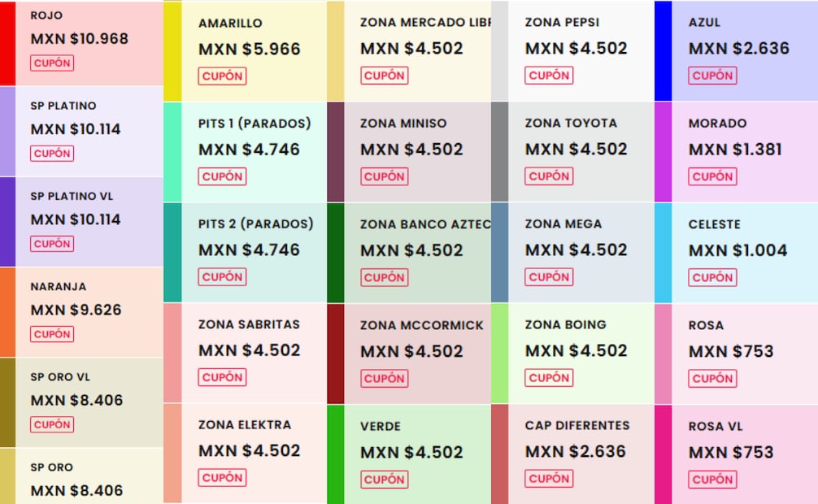Click CUPÓN for ZONA MERCADO LIBRE
Viewport: 818px width, 504px height.
point(385,76)
